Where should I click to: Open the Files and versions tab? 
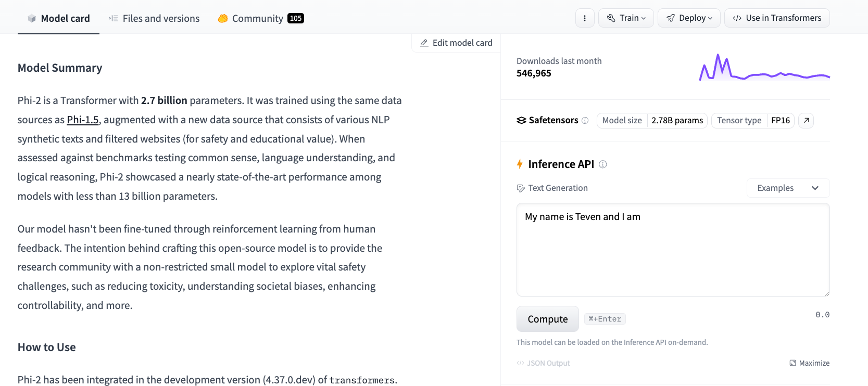[x=154, y=19]
